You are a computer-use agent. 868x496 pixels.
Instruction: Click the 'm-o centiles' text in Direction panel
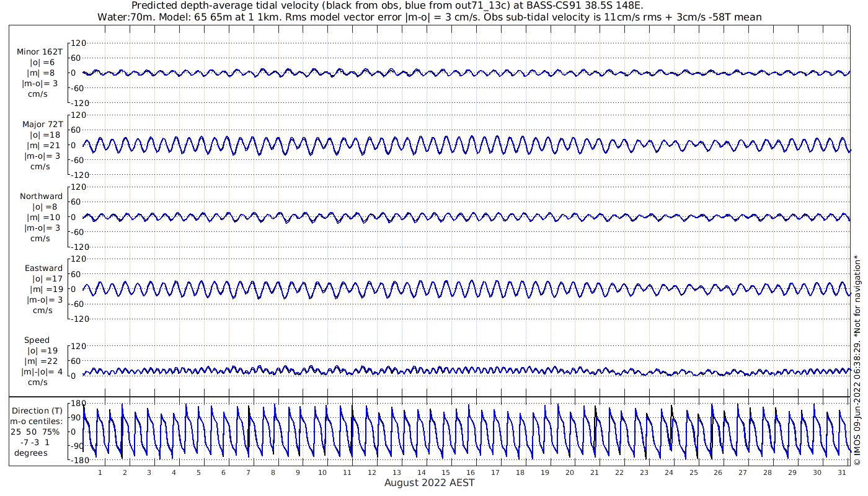point(36,421)
